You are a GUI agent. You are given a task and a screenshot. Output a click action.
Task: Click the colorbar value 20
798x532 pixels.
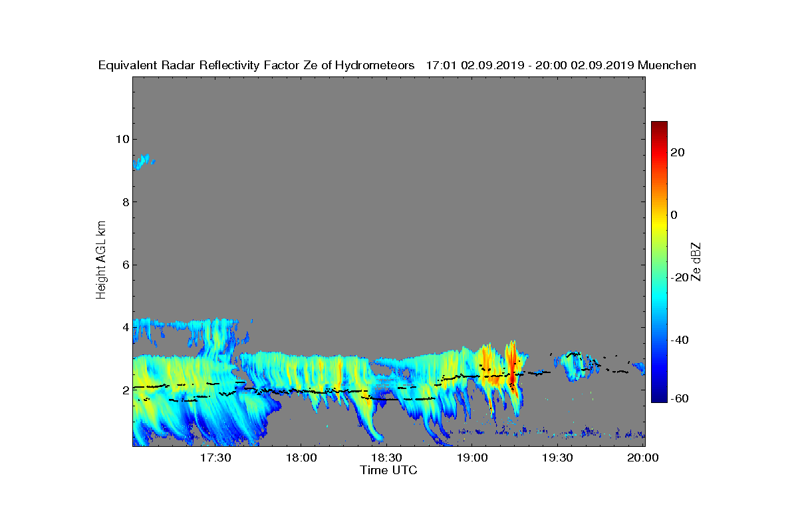coord(678,152)
